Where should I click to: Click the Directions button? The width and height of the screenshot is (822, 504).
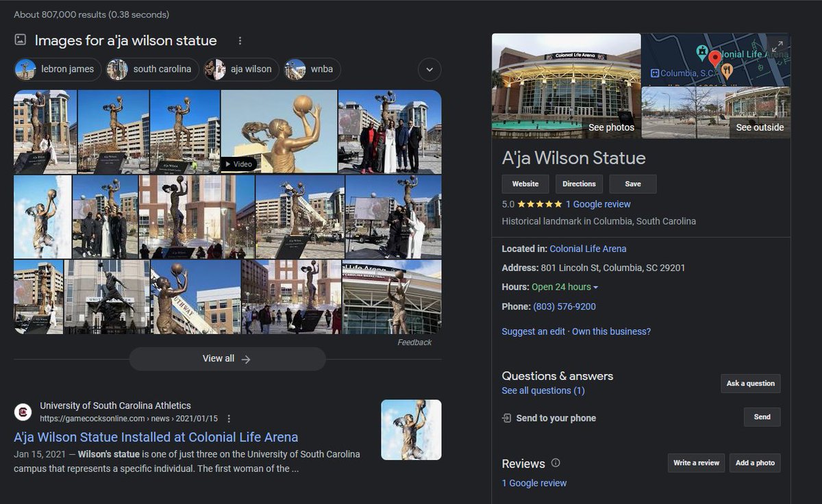pyautogui.click(x=579, y=184)
